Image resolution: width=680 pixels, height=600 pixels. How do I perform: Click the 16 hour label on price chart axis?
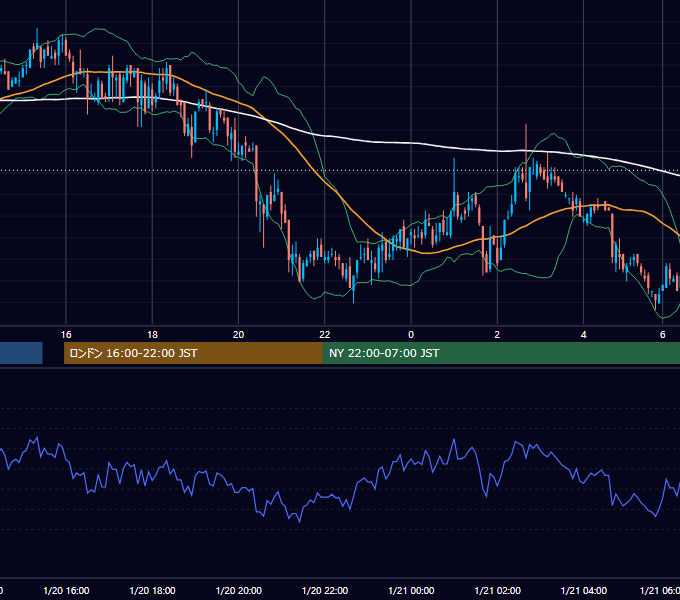point(66,335)
